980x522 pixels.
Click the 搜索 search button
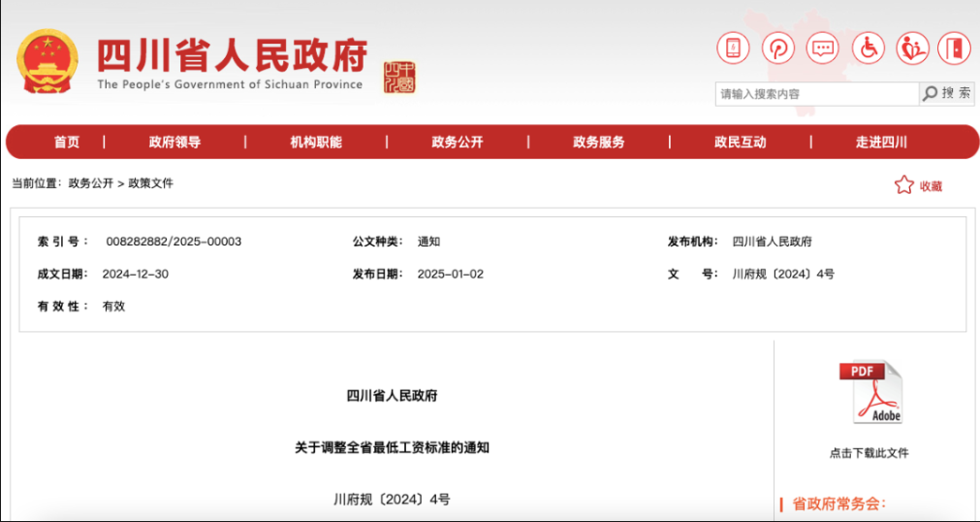point(947,93)
